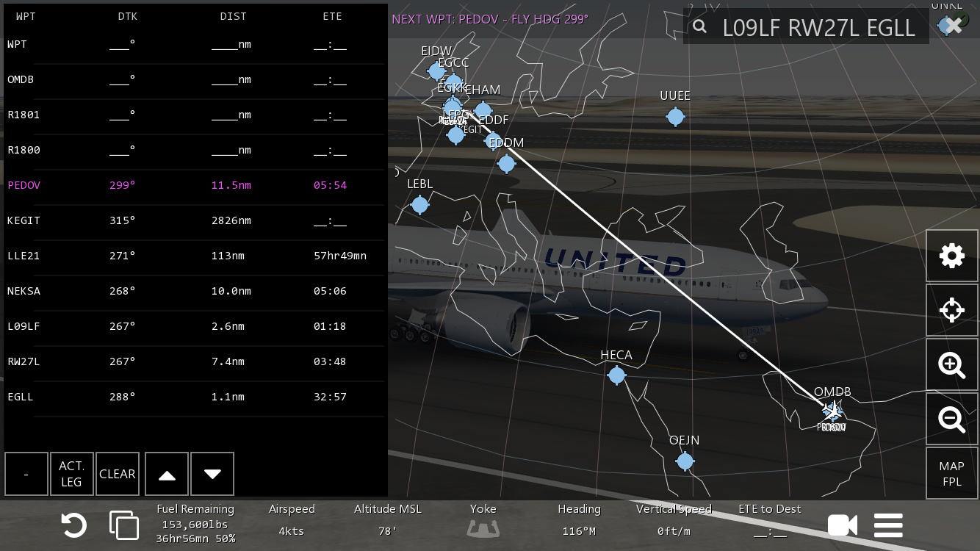Click the 05:54 ETE for PEDOV
980x551 pixels.
coord(330,185)
